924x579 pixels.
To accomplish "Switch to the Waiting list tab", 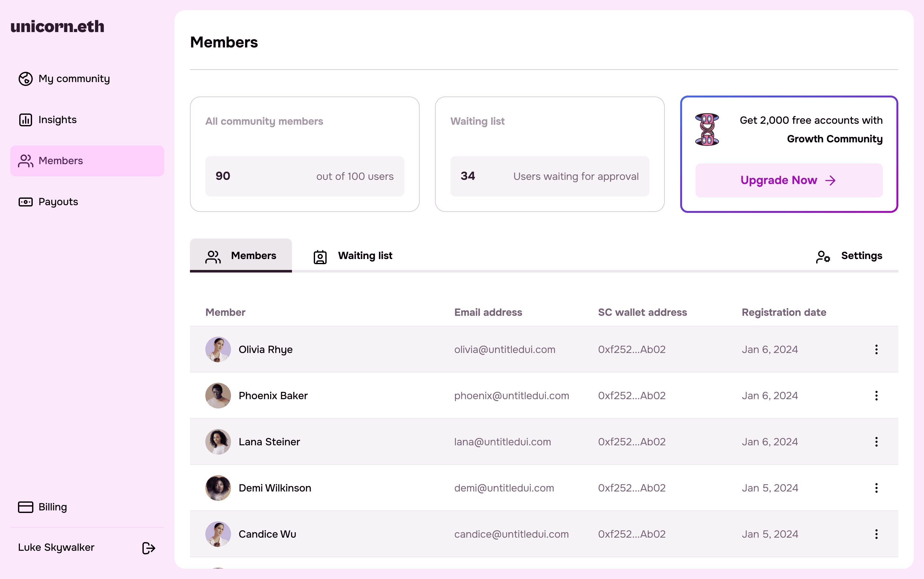I will pyautogui.click(x=353, y=256).
